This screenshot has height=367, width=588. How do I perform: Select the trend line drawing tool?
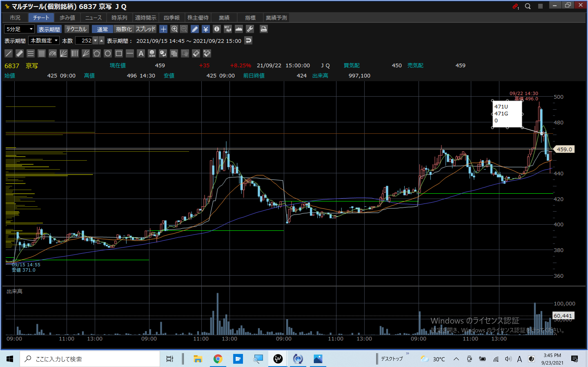pos(9,53)
